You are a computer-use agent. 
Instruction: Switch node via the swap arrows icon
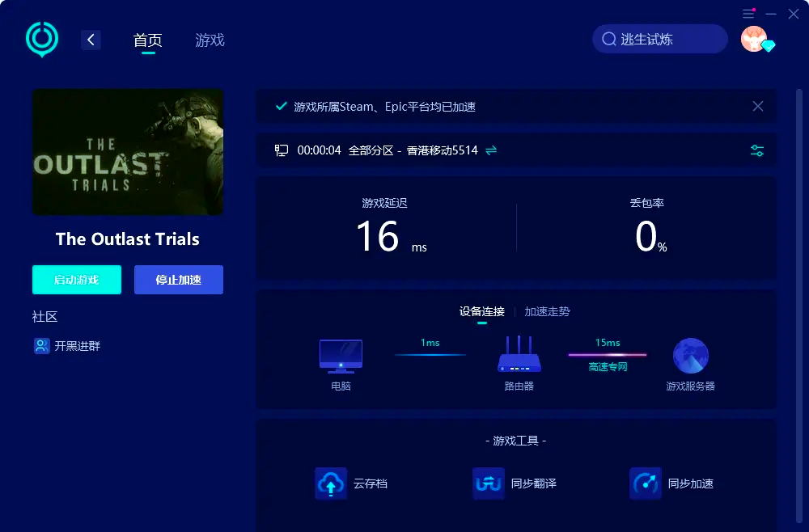pyautogui.click(x=491, y=150)
